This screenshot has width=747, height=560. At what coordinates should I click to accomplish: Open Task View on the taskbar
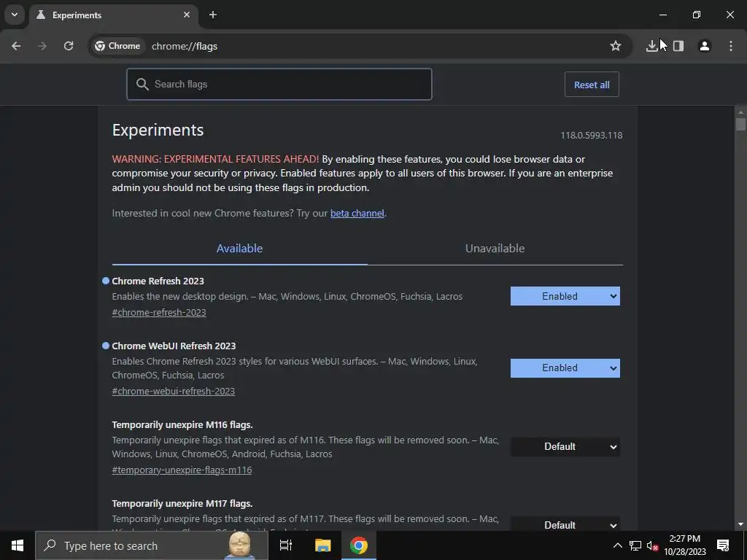pos(285,545)
